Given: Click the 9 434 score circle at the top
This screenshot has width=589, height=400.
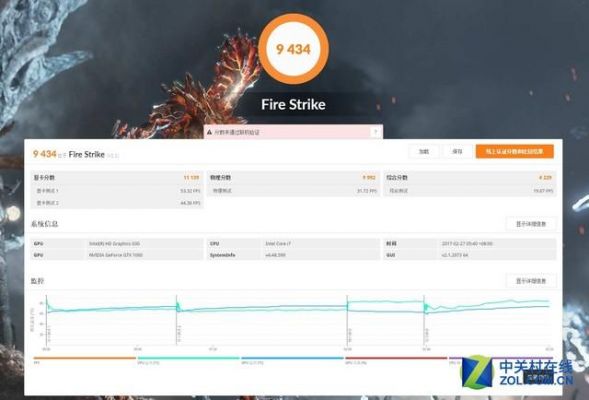Looking at the screenshot, I should (293, 49).
